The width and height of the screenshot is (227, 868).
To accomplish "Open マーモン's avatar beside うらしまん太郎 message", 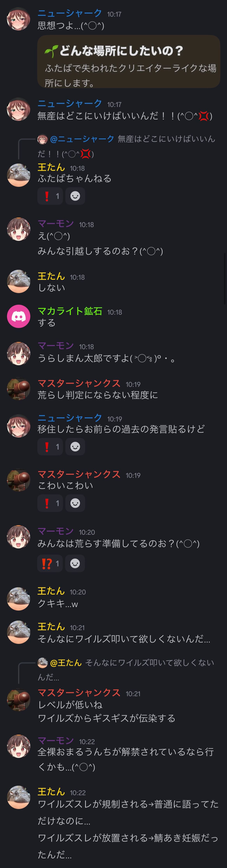I will 18,353.
